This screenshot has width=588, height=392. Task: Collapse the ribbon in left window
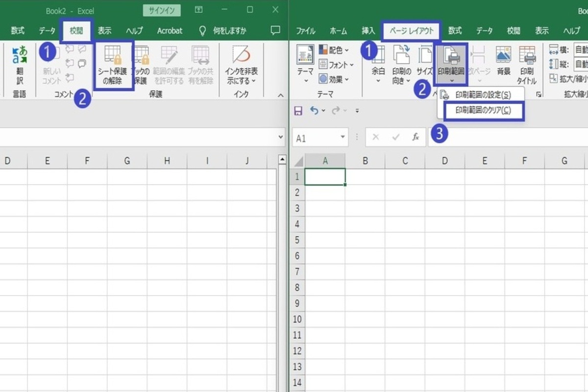[281, 95]
